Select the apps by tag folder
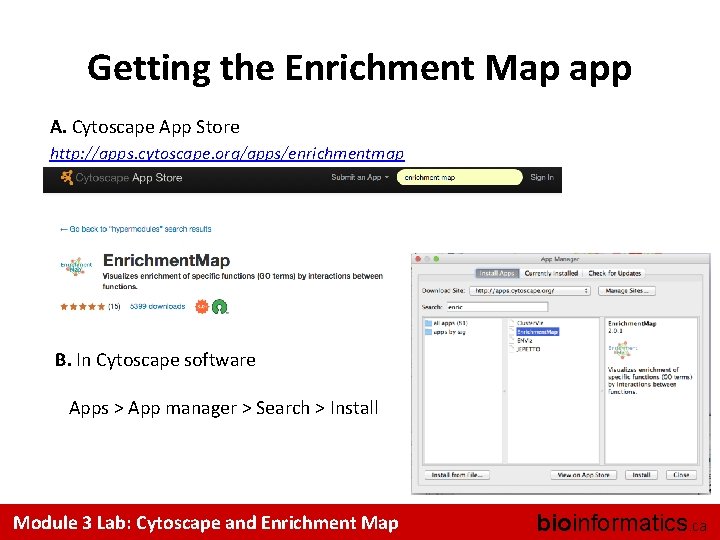720x540 pixels. click(x=445, y=332)
